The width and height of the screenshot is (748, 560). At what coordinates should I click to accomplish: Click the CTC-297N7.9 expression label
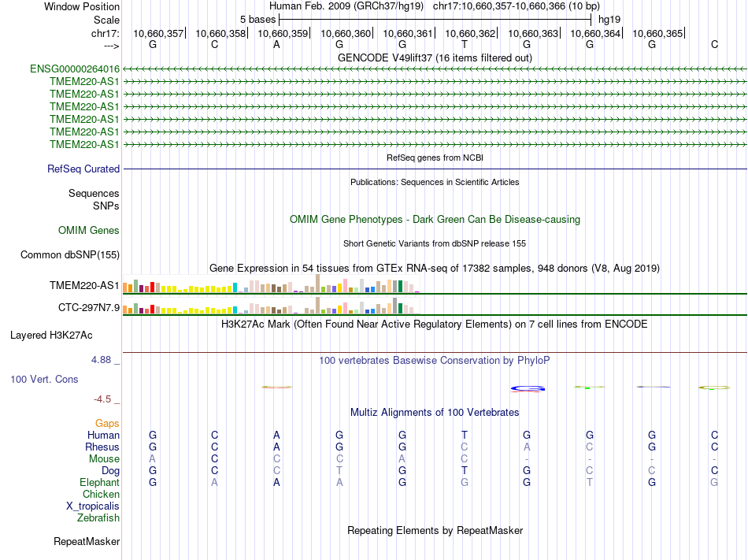[x=89, y=308]
